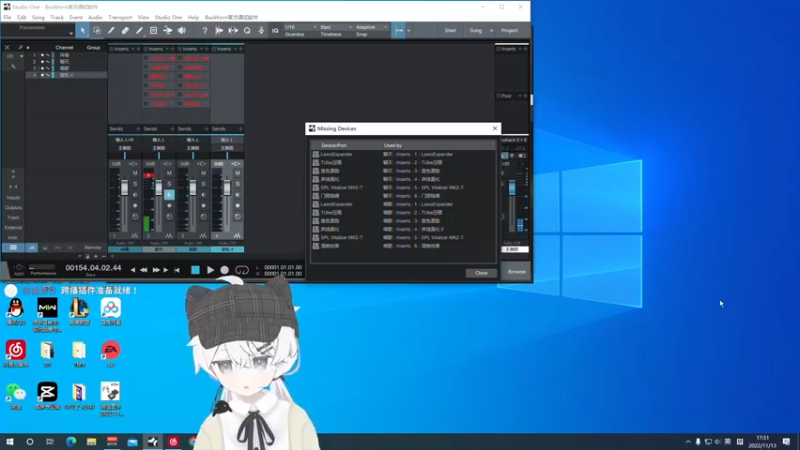Open dropdown arrow next to autoscroll button
800x450 pixels.
coord(409,31)
